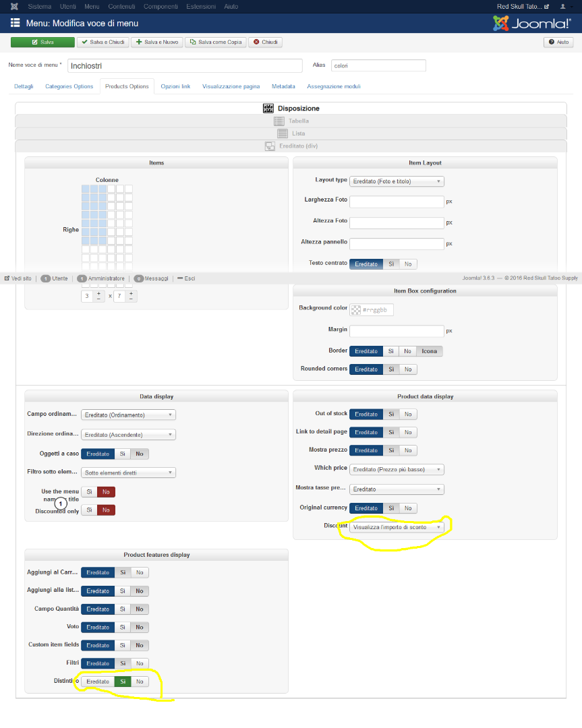Switch to the Metadata tab
The width and height of the screenshot is (582, 728).
tap(283, 86)
